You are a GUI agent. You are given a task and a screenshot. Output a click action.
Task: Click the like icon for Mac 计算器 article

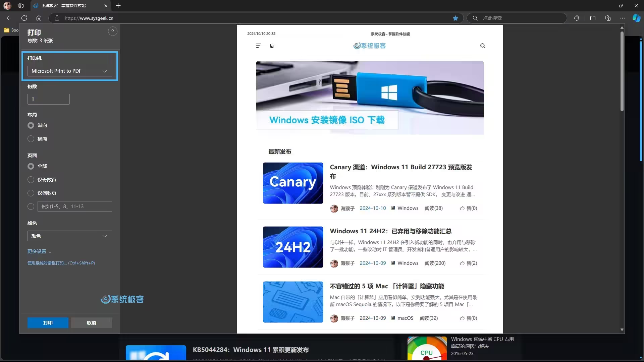pos(462,318)
